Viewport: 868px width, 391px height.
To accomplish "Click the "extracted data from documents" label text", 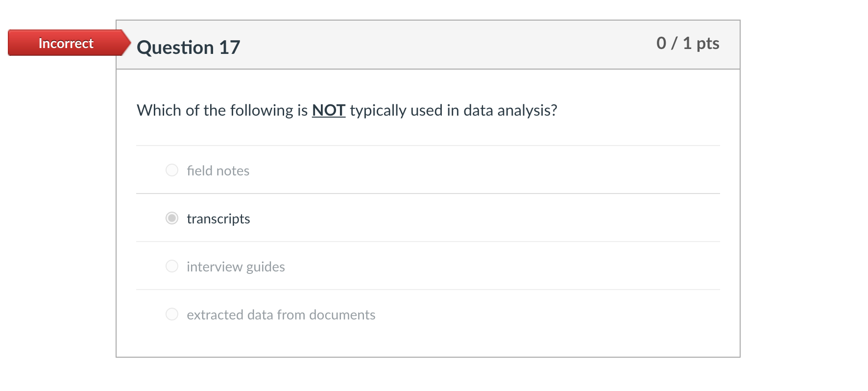I will [281, 315].
